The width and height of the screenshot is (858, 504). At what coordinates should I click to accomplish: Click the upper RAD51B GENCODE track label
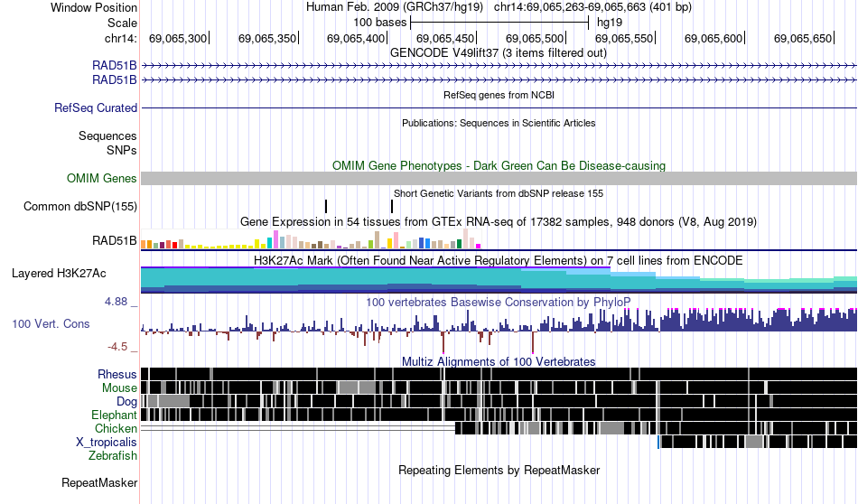pyautogui.click(x=115, y=66)
